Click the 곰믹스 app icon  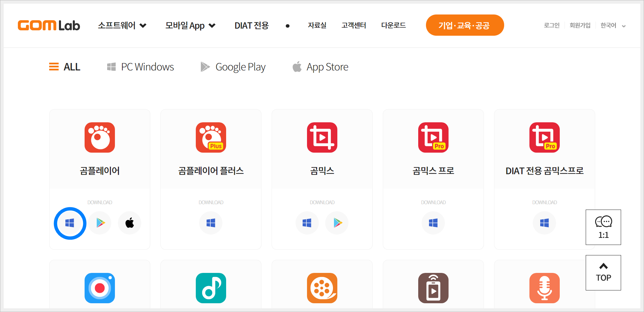point(322,137)
